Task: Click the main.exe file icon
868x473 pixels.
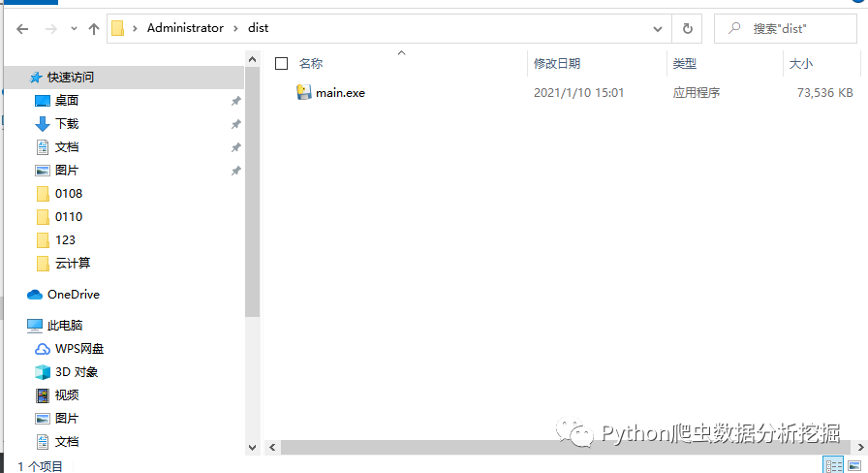Action: tap(304, 92)
